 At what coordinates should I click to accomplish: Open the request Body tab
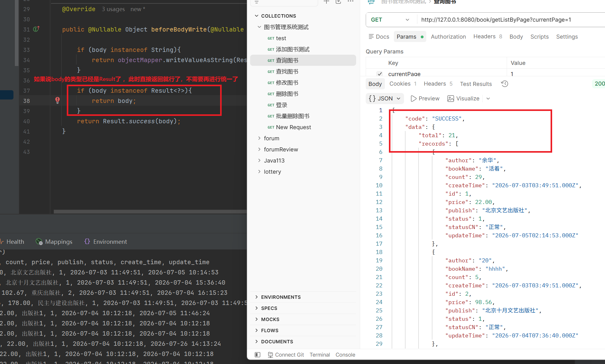point(516,37)
